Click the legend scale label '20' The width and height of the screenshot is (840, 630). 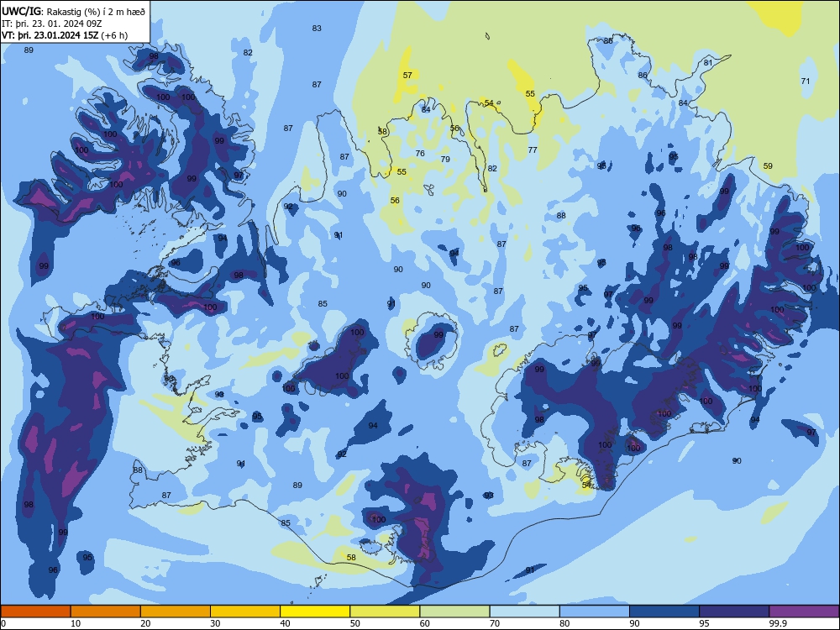pos(145,623)
